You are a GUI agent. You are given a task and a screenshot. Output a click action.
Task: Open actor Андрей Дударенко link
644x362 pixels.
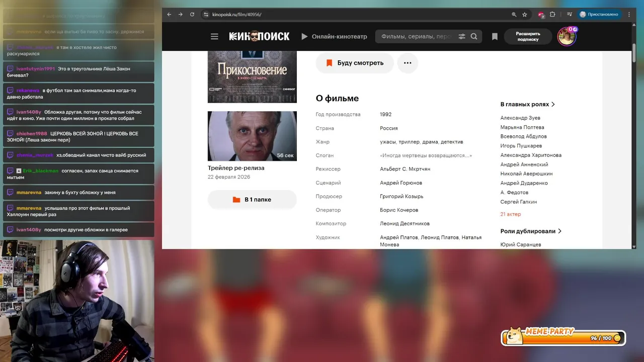coord(524,183)
